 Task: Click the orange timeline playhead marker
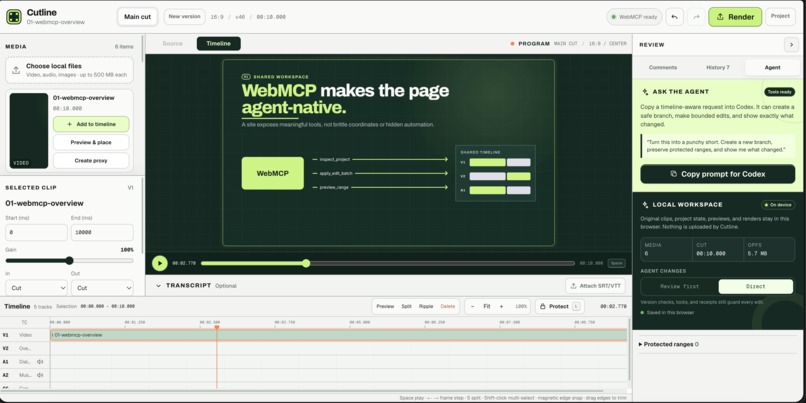(217, 327)
